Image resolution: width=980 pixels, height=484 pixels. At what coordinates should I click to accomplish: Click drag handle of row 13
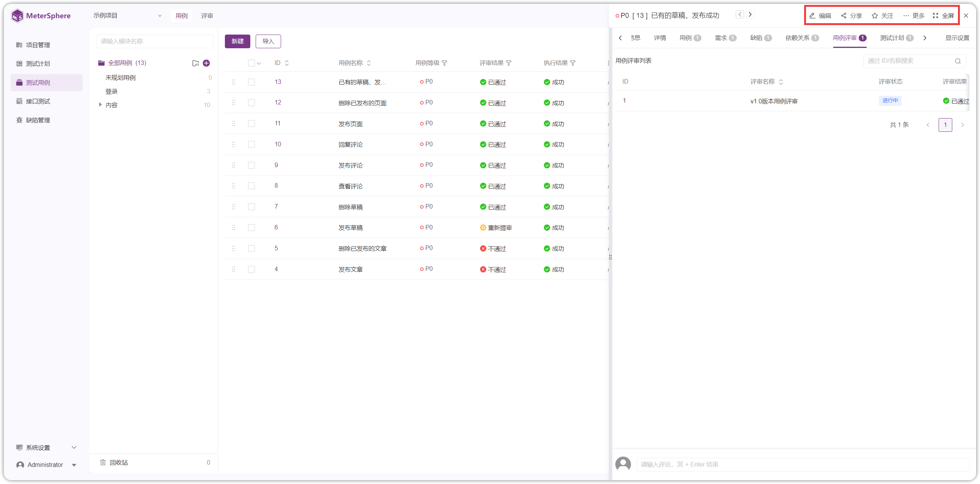(234, 82)
